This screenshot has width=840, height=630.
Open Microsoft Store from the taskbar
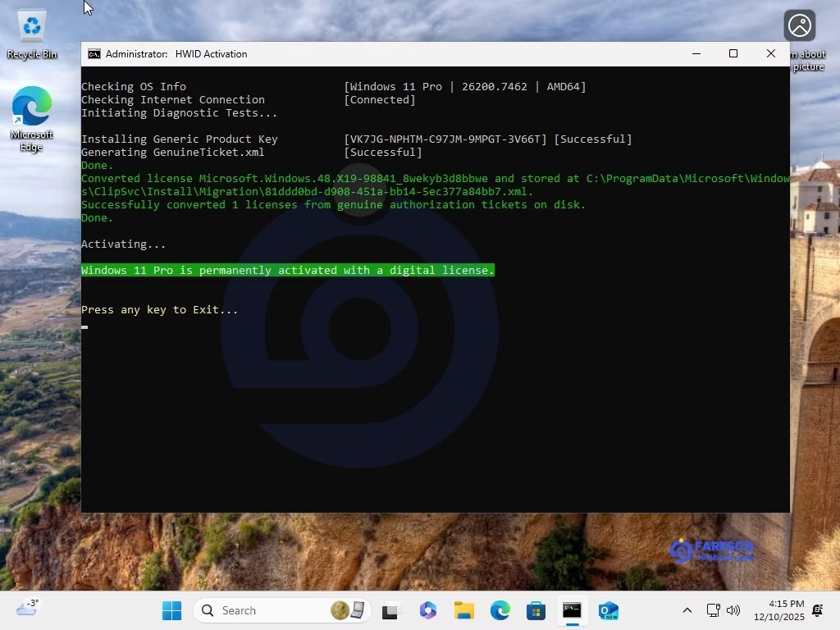pos(536,610)
